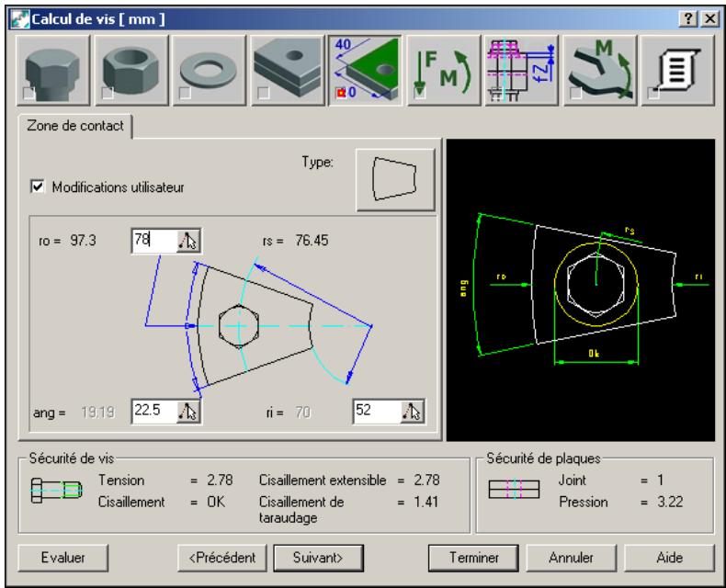
Task: Click the Cisaillement OK result
Action: (216, 502)
